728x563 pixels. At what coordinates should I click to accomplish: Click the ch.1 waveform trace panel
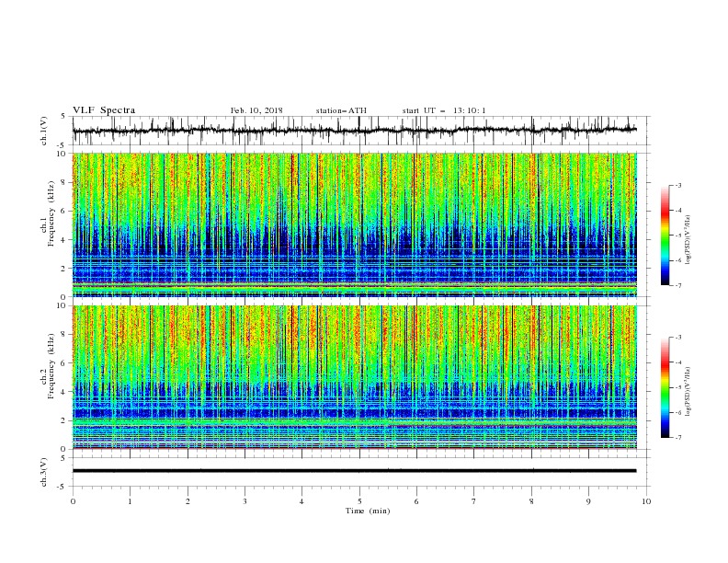tap(361, 131)
